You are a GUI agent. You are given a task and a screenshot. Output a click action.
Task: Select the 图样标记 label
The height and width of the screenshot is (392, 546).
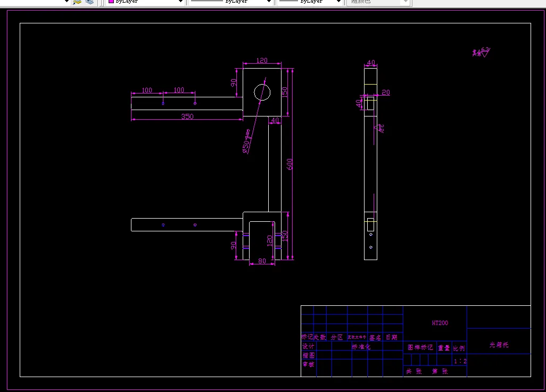click(x=420, y=347)
